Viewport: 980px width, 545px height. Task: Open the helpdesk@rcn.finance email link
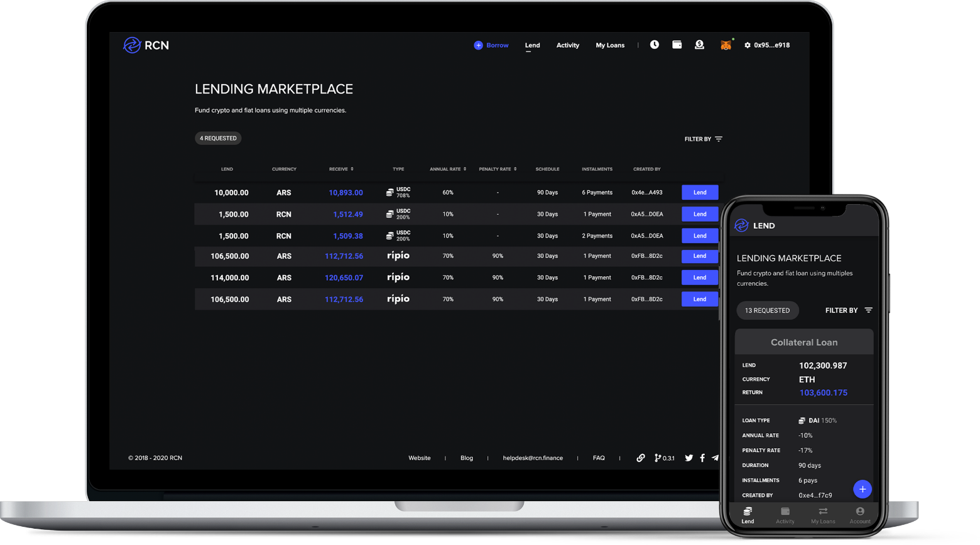coord(533,458)
